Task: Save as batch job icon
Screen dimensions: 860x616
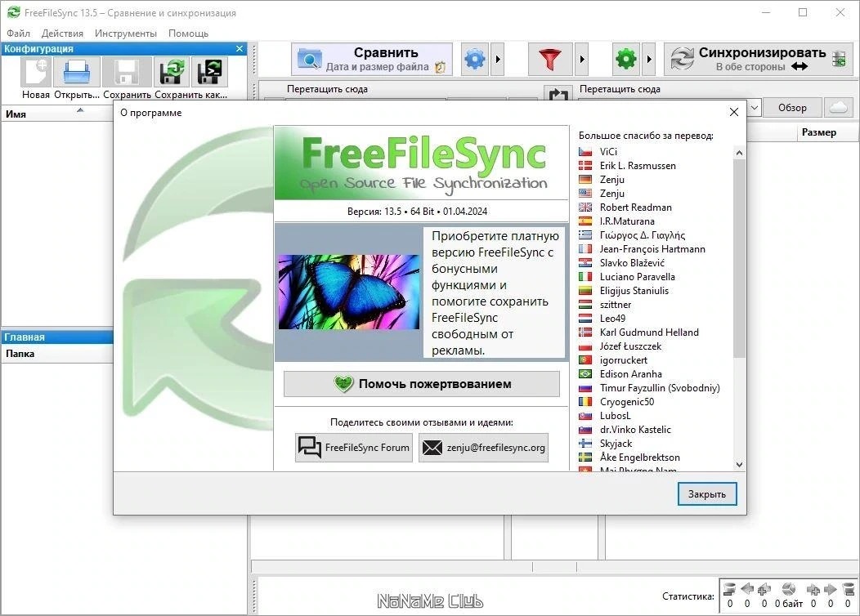Action: click(209, 72)
